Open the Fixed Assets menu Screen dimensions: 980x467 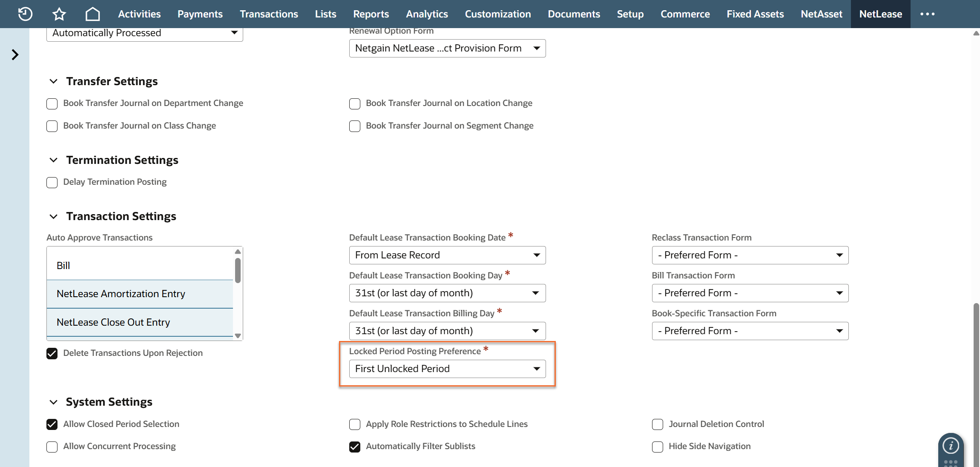[755, 14]
